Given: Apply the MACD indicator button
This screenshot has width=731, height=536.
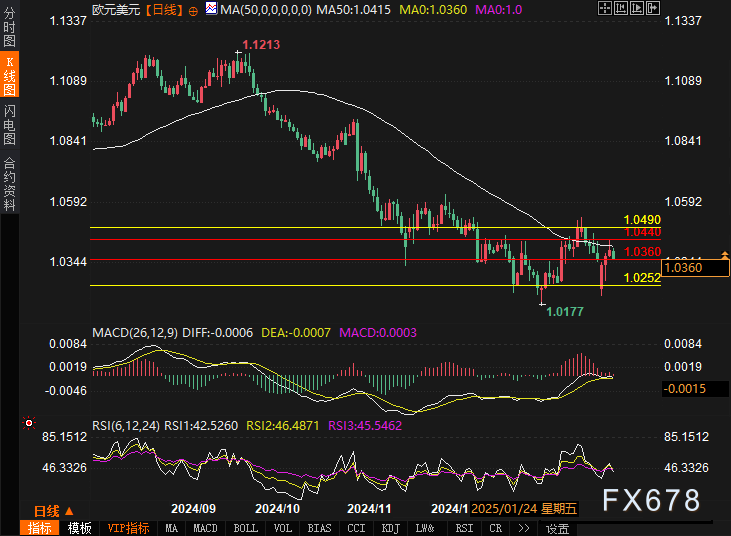Looking at the screenshot, I should coord(205,528).
